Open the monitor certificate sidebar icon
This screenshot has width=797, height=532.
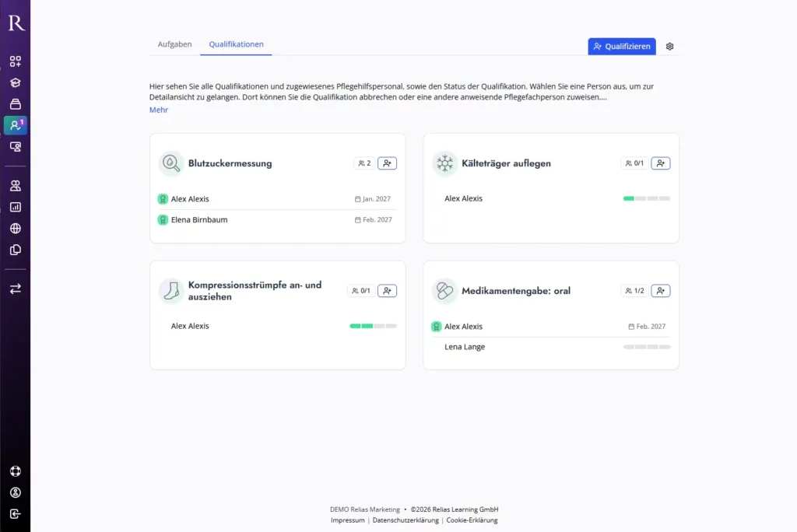[x=16, y=147]
